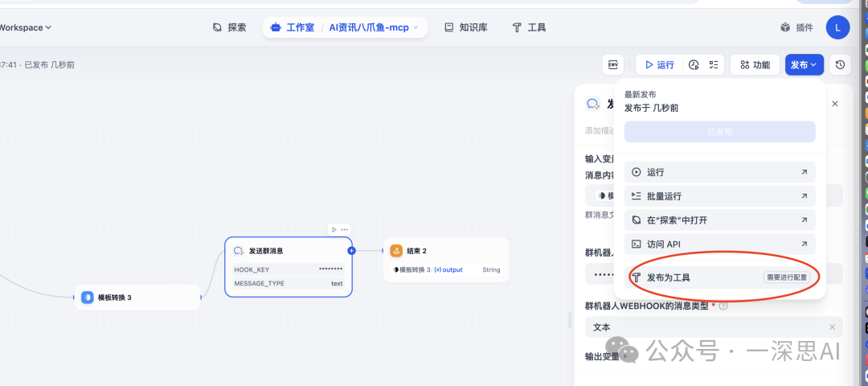Open version history icon right of 发布
The width and height of the screenshot is (868, 386).
tap(840, 65)
